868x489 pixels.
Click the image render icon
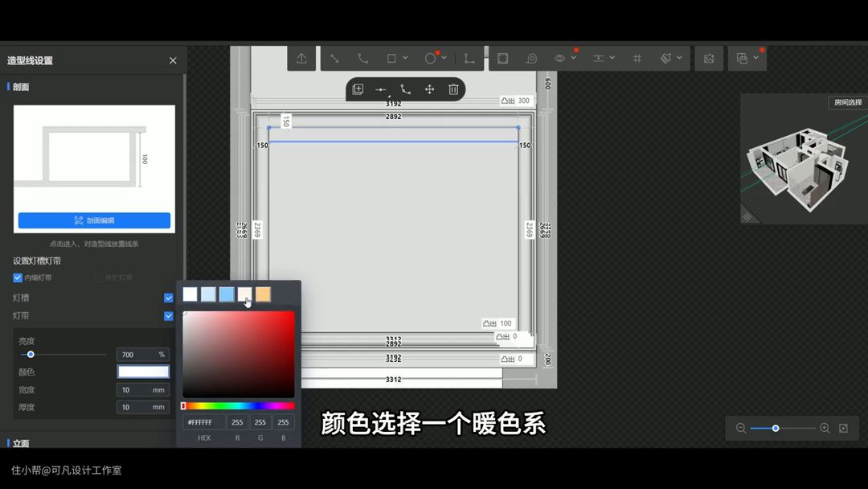pos(709,58)
